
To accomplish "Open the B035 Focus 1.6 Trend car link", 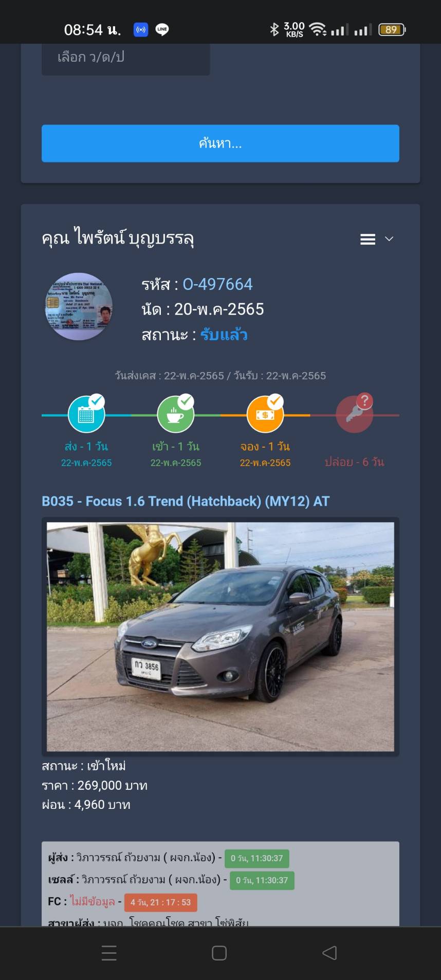I will [x=186, y=501].
